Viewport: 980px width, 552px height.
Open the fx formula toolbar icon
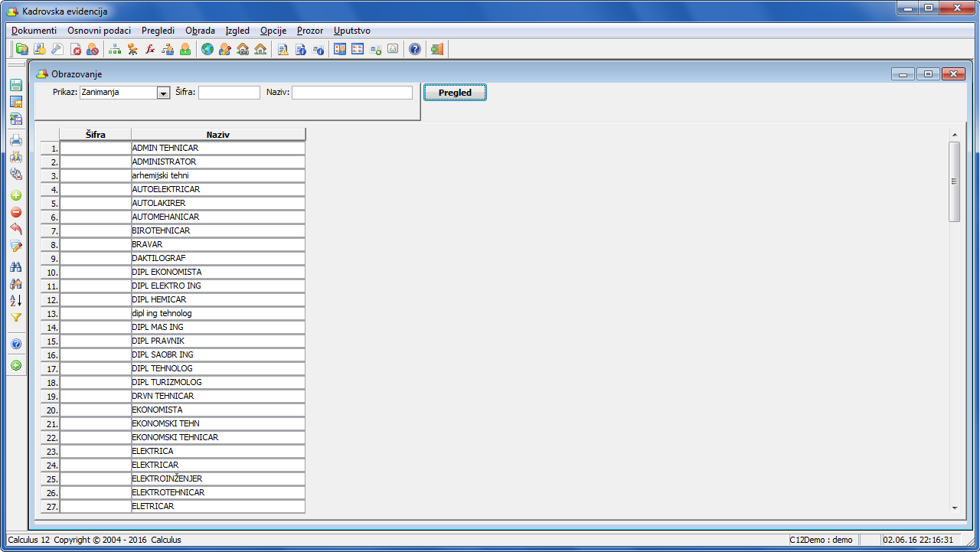150,49
